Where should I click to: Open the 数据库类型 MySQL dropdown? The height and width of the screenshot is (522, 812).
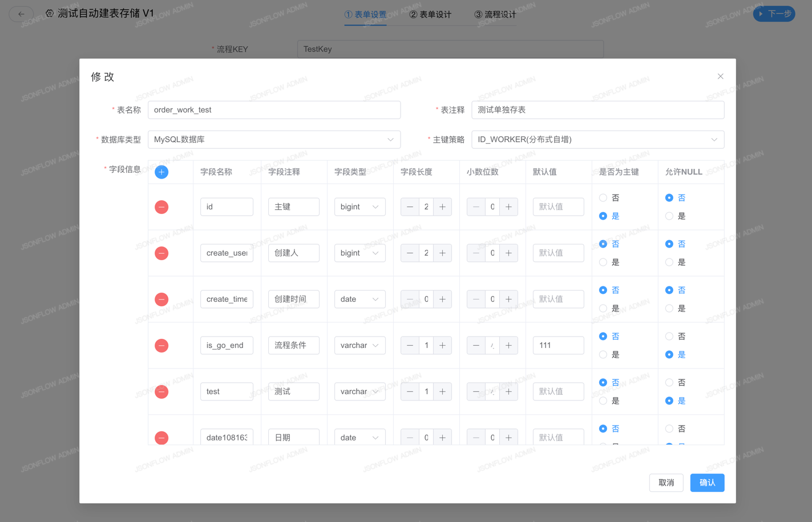coord(274,140)
